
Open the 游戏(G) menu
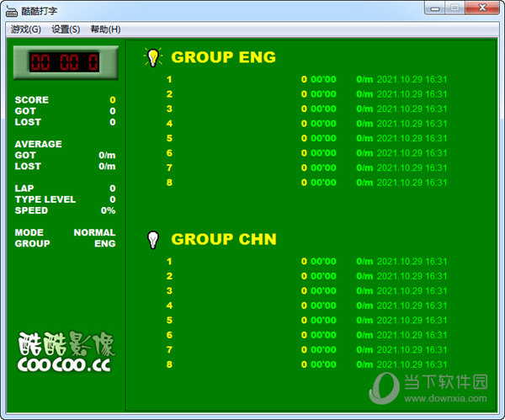(x=25, y=29)
